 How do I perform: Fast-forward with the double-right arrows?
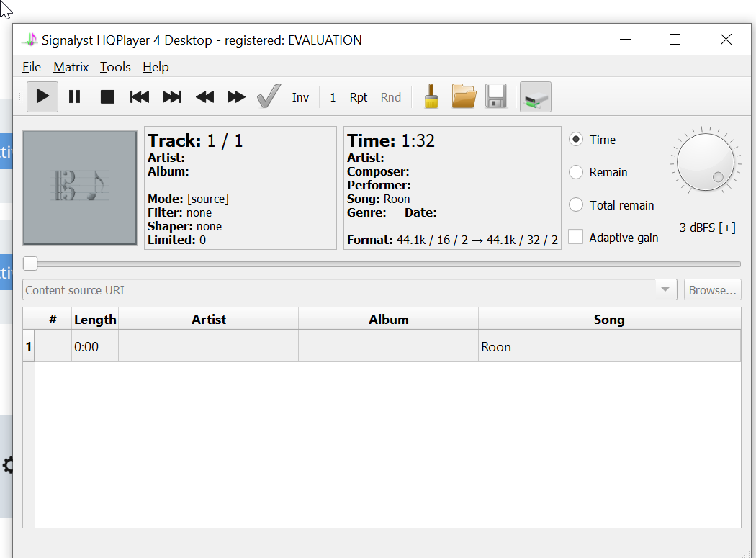[x=236, y=97]
